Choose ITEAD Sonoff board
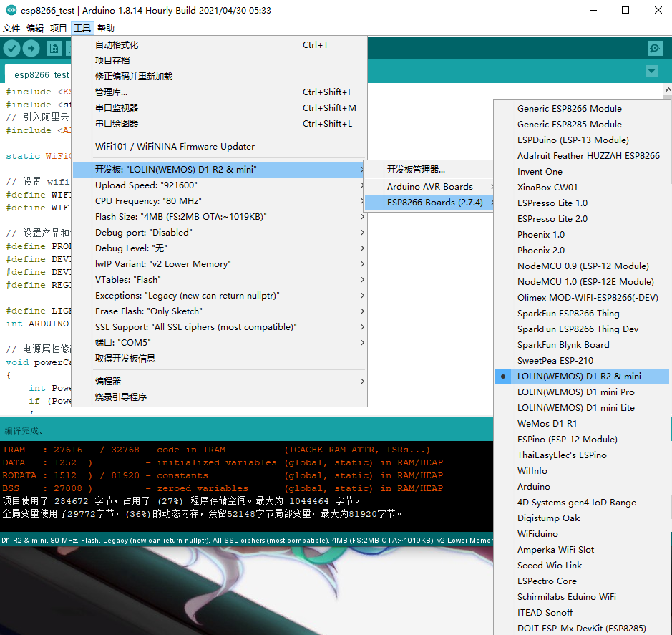 tap(582, 612)
